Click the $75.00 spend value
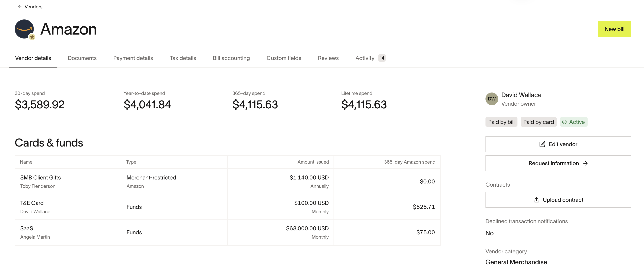This screenshot has height=268, width=644. click(x=425, y=232)
